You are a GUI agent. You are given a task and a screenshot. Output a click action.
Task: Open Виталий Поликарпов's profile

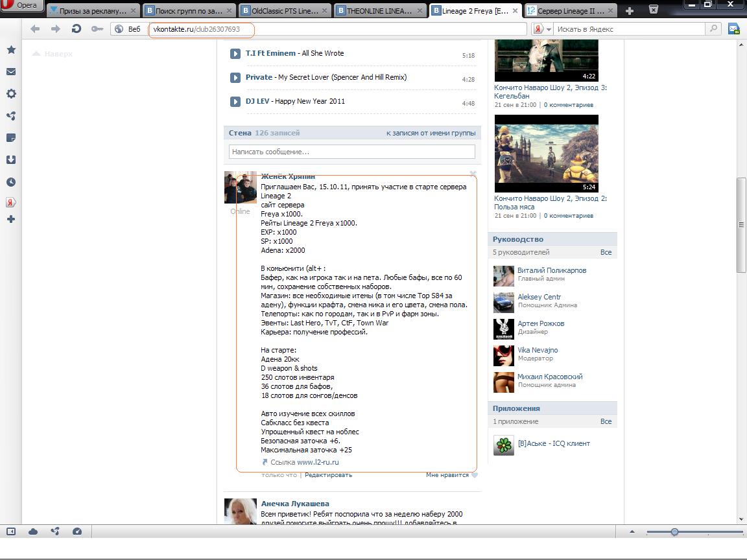pos(552,270)
